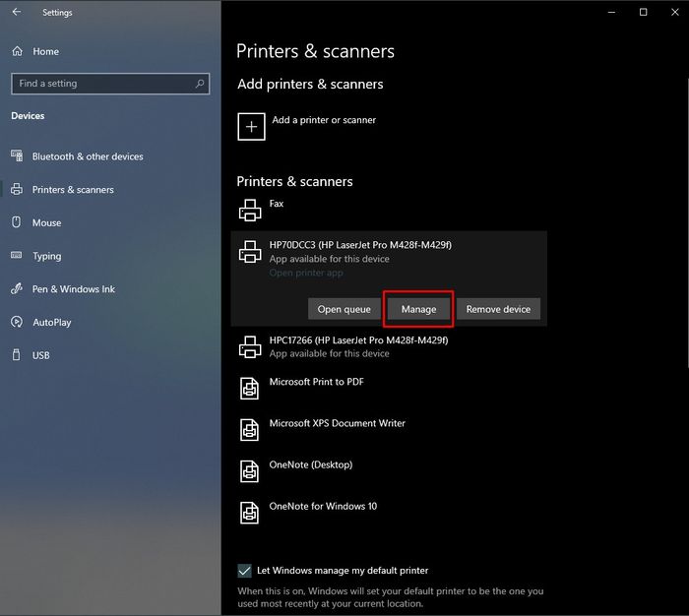The height and width of the screenshot is (616, 689).
Task: Click the Find a setting search field
Action: point(110,84)
